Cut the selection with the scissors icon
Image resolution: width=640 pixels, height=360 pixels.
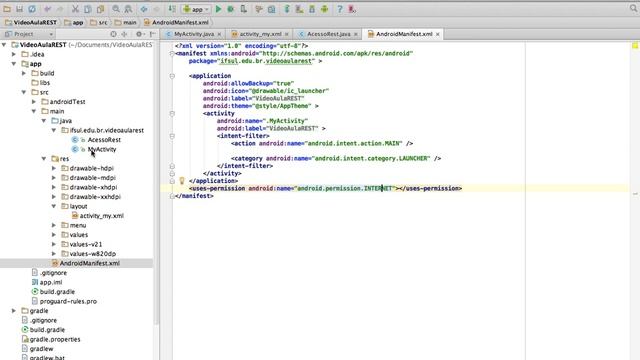pyautogui.click(x=75, y=9)
